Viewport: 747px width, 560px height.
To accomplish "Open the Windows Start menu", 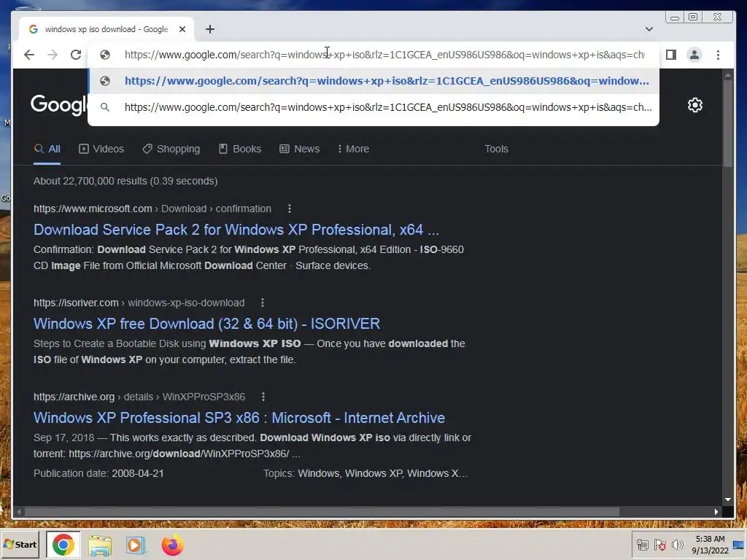I will pos(20,544).
